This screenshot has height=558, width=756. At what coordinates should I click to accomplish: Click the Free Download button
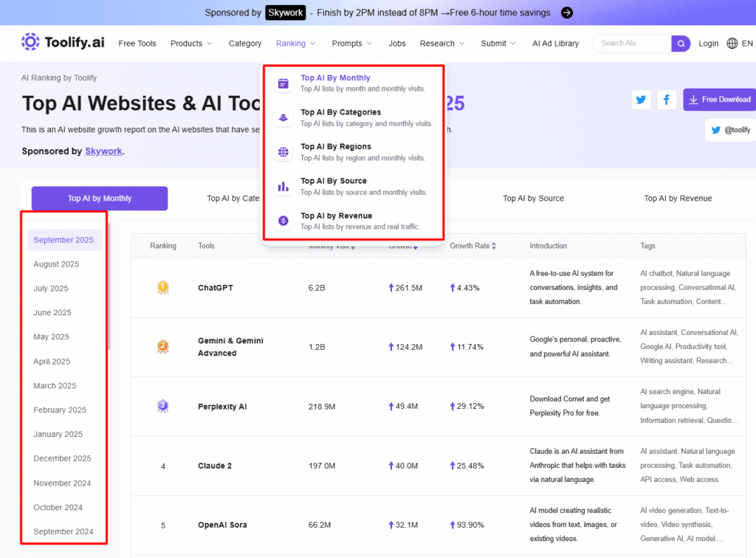coord(719,100)
